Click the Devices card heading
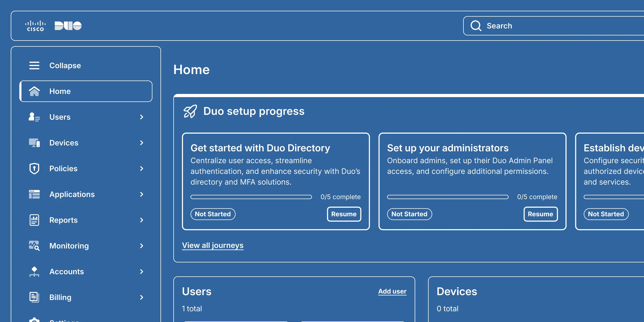The width and height of the screenshot is (644, 322). pyautogui.click(x=457, y=291)
